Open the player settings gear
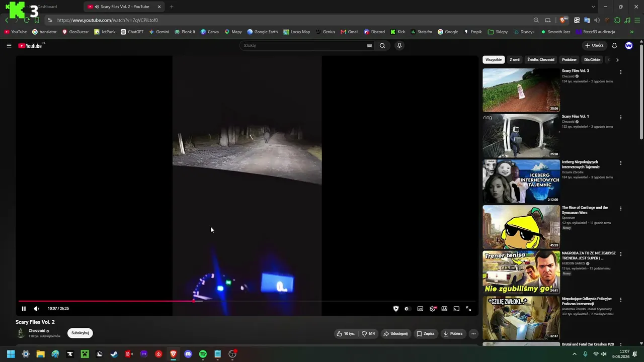The height and width of the screenshot is (362, 644). pyautogui.click(x=432, y=309)
